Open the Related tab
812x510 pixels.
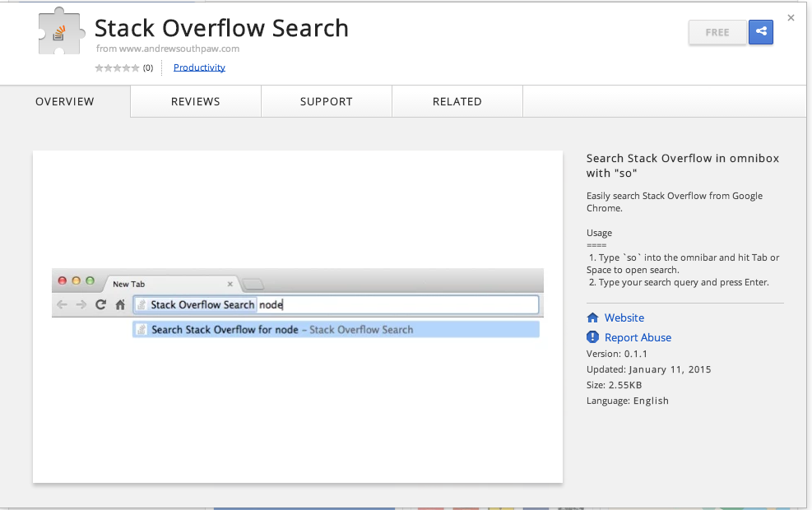(x=457, y=101)
